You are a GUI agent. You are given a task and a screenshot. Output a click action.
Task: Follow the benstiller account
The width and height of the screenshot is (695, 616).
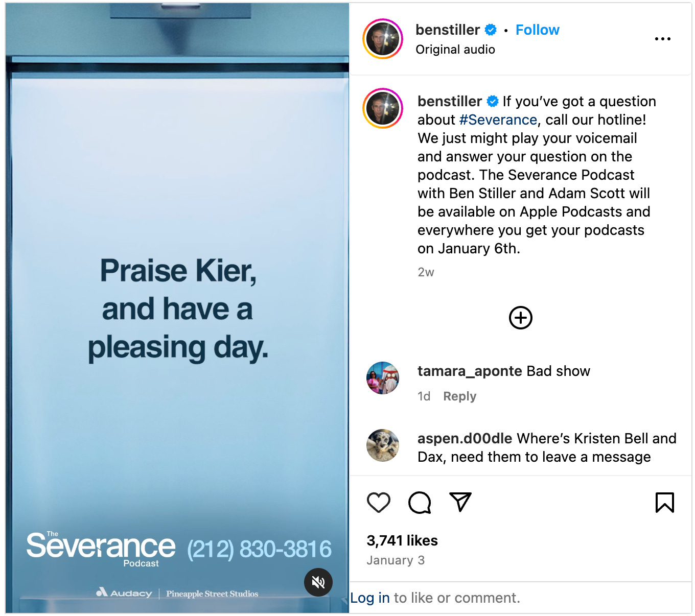537,30
